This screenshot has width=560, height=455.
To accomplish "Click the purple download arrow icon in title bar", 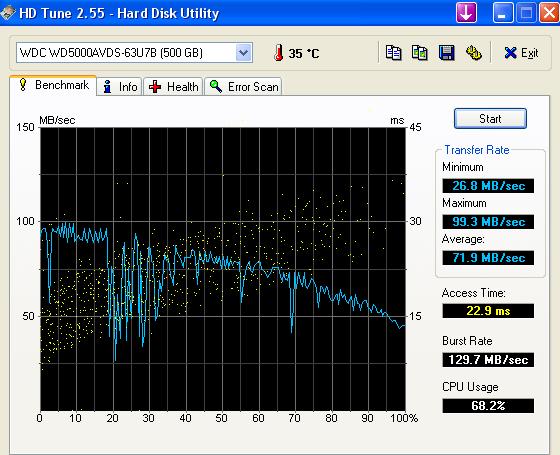I will tap(466, 12).
